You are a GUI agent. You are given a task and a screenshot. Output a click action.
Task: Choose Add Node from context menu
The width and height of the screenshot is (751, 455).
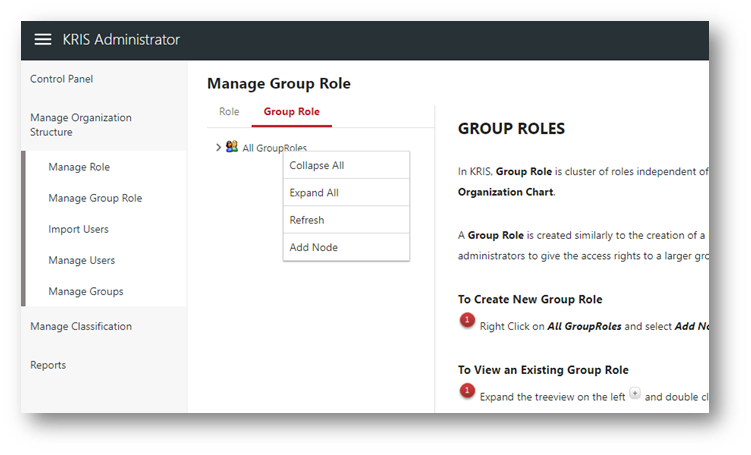[346, 247]
